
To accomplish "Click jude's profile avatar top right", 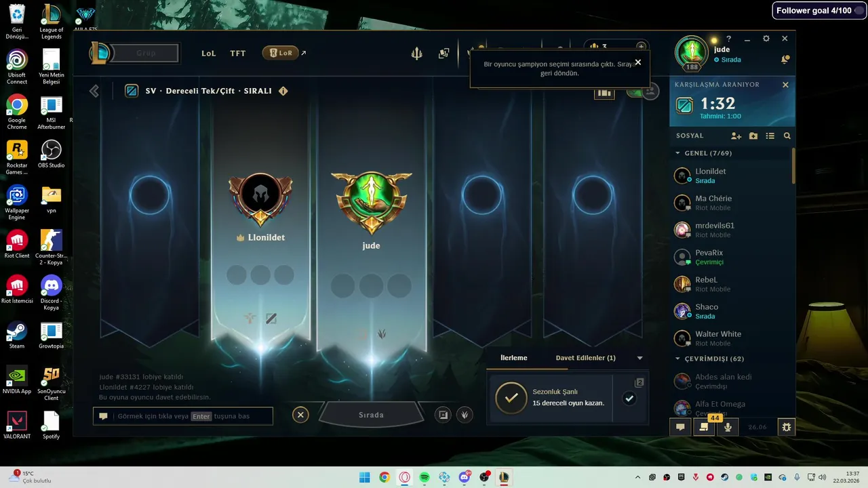I will coord(692,52).
